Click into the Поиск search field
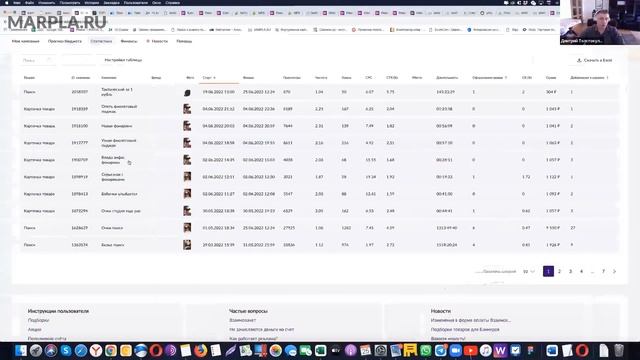This screenshot has width=640, height=360. point(37,60)
